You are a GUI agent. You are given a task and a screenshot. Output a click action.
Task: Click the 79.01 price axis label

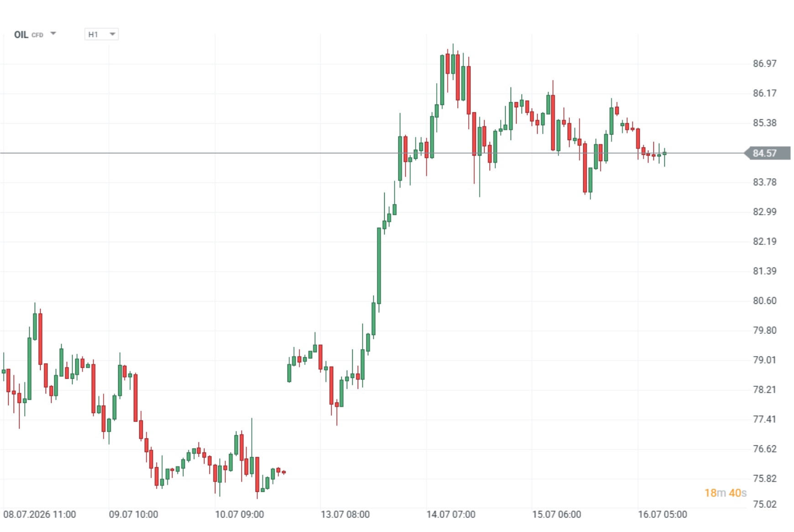point(764,360)
